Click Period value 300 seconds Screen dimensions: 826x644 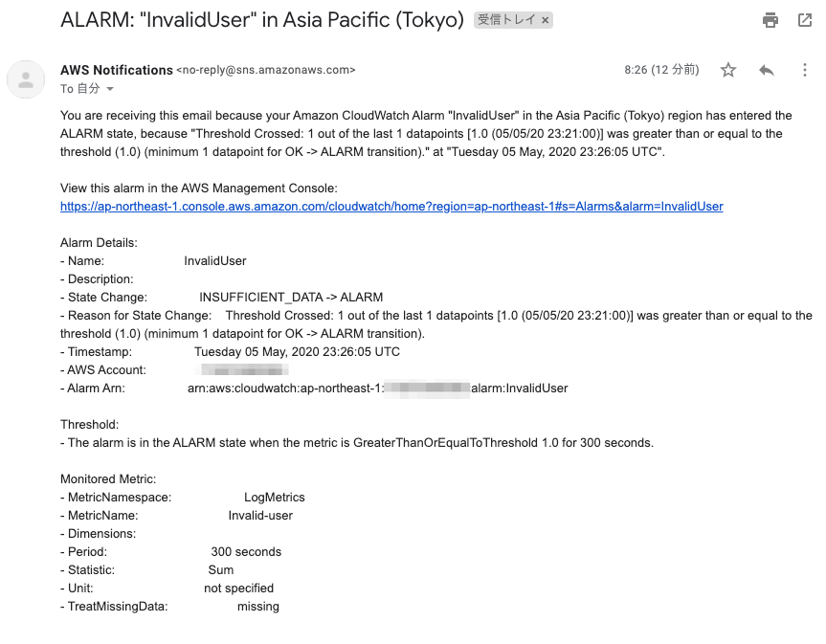(x=246, y=552)
